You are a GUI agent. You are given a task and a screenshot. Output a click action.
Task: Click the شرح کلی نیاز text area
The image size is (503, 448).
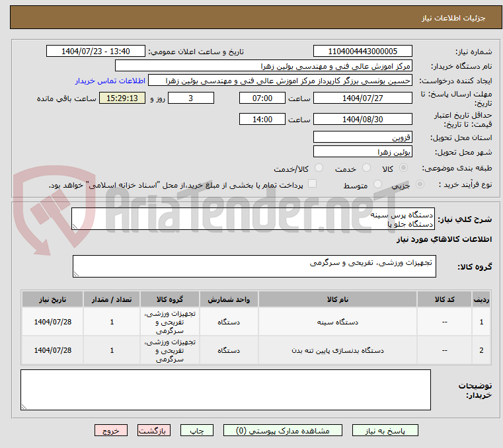pos(253,219)
